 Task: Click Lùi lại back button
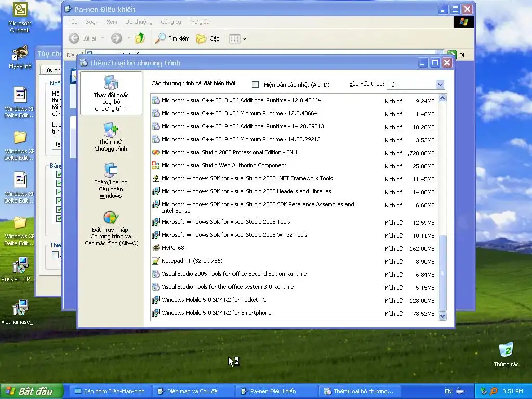point(83,38)
